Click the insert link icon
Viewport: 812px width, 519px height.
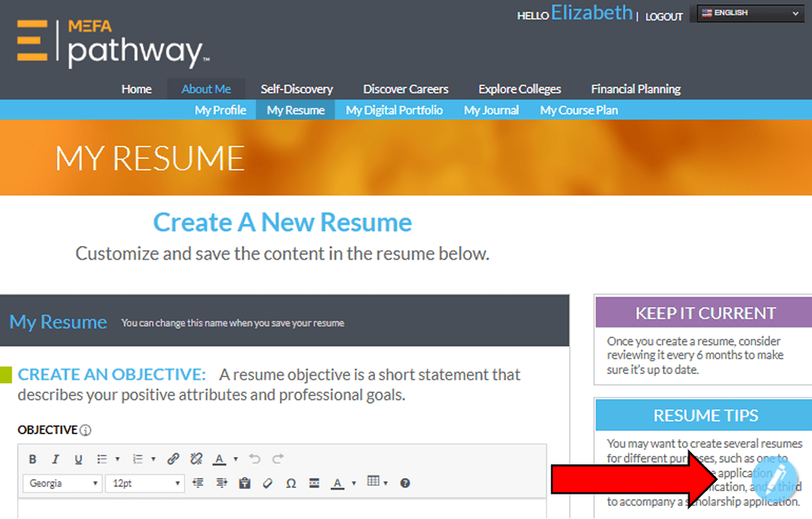click(x=174, y=459)
